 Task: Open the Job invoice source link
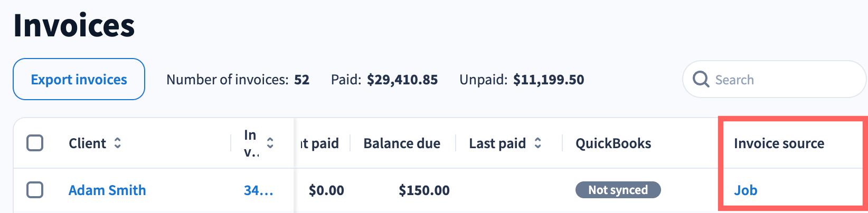(746, 190)
